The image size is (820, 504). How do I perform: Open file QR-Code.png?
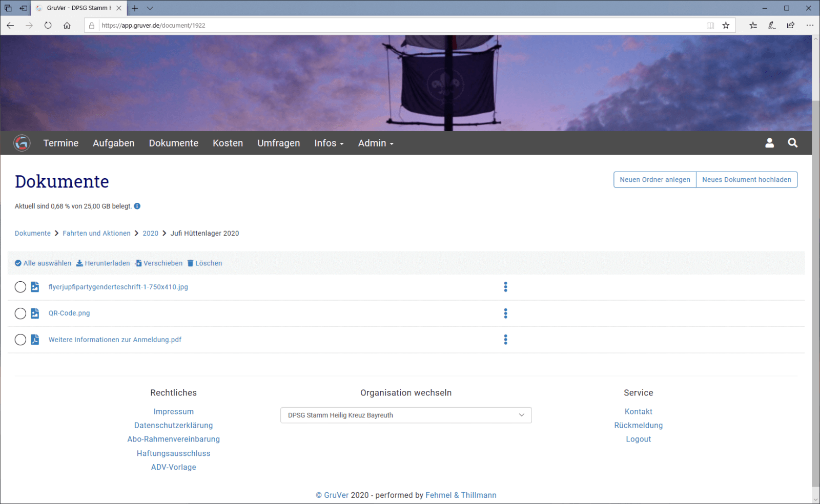(x=69, y=313)
